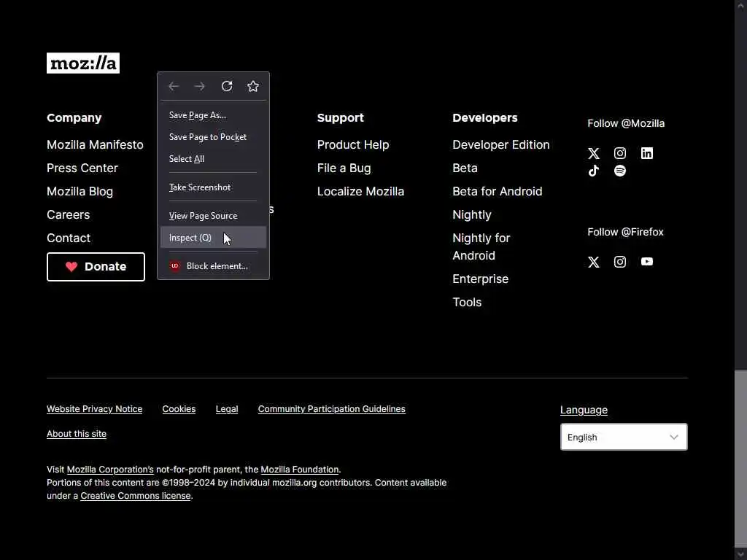Open Community Participation Guidelines

pos(332,409)
